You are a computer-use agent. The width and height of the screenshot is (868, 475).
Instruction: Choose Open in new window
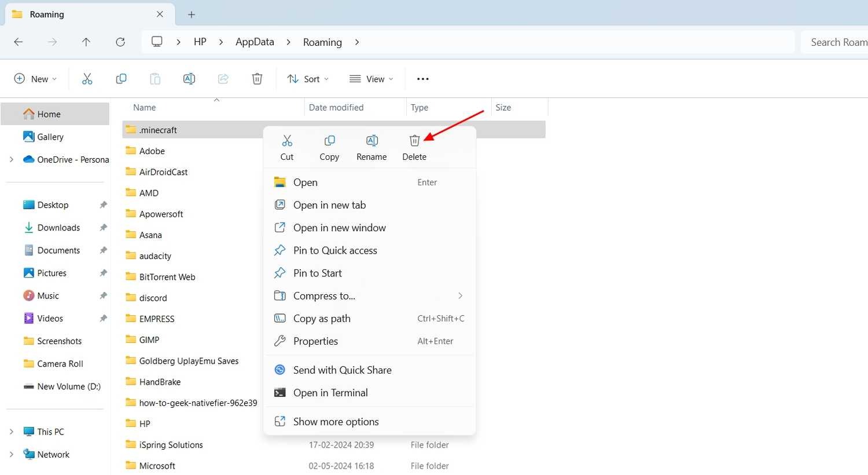[x=370, y=228]
